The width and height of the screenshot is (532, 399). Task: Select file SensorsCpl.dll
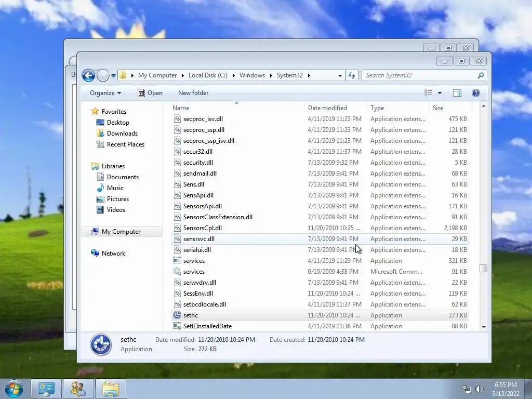pos(203,228)
